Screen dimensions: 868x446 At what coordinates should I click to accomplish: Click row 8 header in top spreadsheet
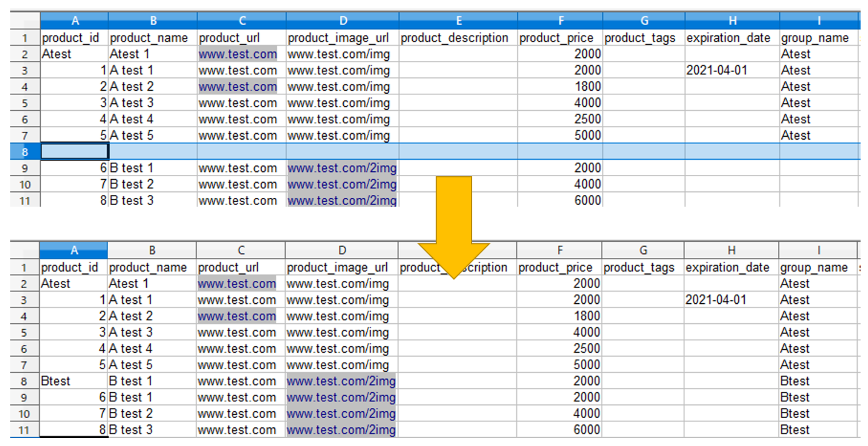tap(25, 152)
